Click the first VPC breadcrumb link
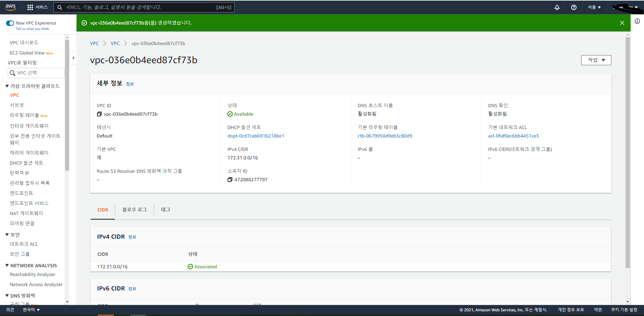 pyautogui.click(x=94, y=43)
